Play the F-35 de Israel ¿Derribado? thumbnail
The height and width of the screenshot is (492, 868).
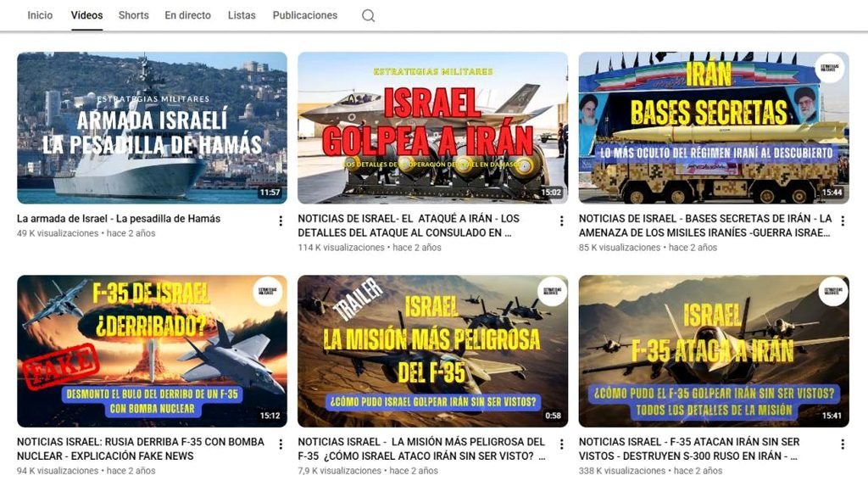pos(153,351)
